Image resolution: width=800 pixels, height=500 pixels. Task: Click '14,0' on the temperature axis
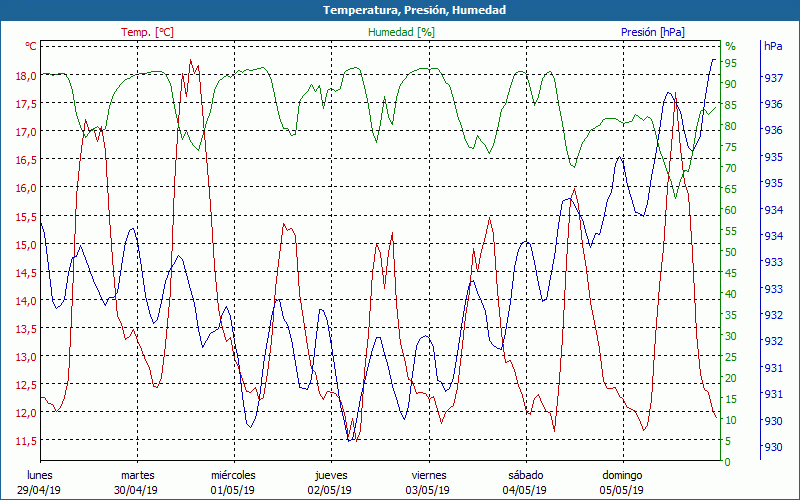click(26, 301)
